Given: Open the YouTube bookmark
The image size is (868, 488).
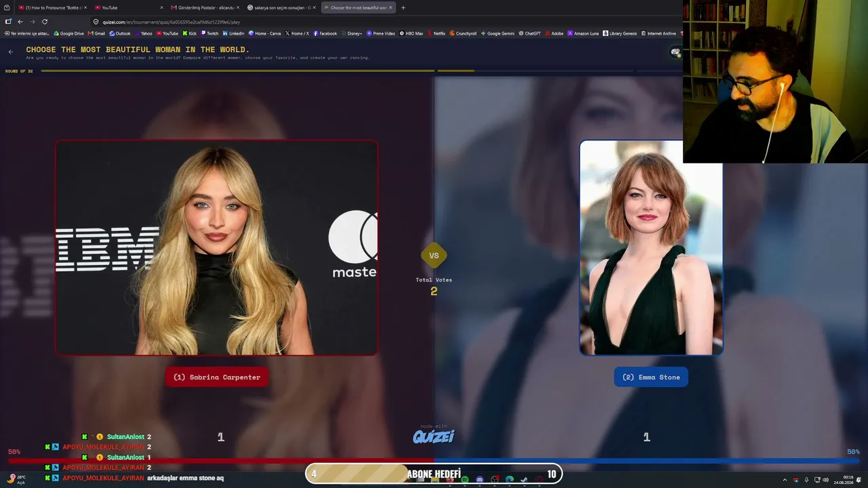Looking at the screenshot, I should coord(167,33).
